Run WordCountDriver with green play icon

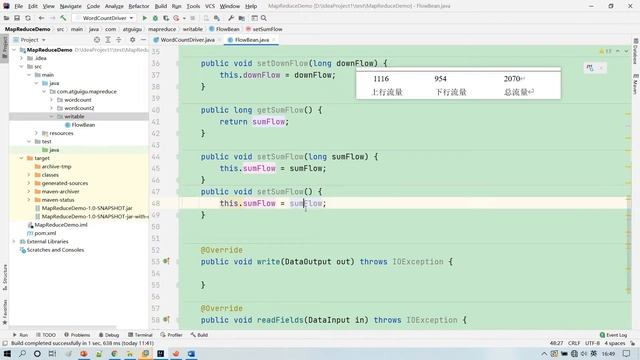point(144,18)
